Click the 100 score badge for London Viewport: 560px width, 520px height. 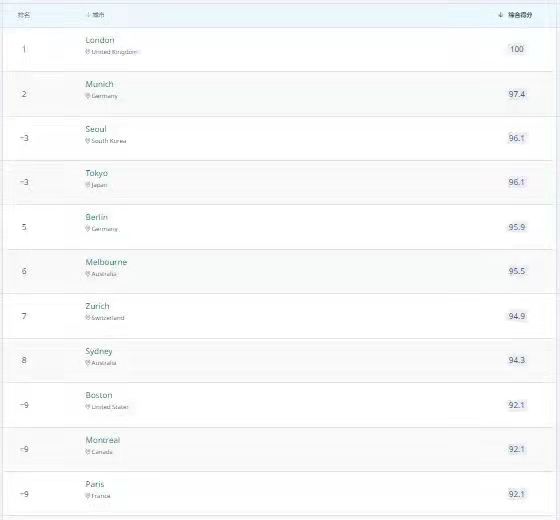(x=517, y=49)
